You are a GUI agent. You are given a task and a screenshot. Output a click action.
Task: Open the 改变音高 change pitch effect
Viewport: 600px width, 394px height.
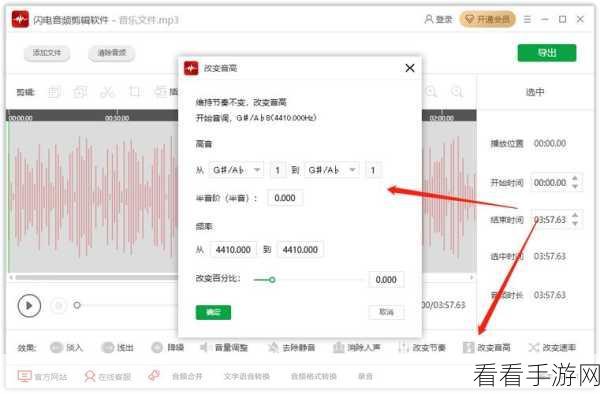coord(487,348)
